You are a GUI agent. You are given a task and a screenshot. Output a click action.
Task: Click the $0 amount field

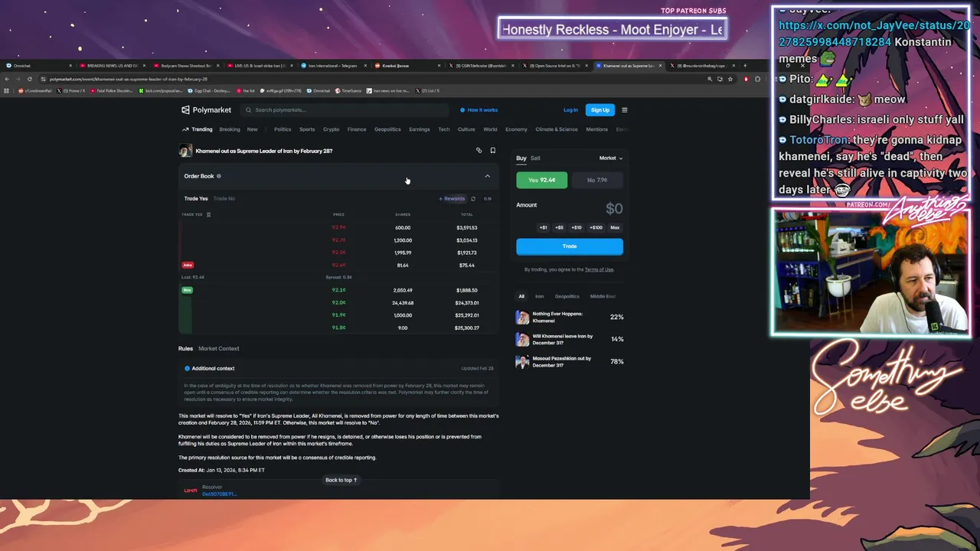pyautogui.click(x=613, y=208)
